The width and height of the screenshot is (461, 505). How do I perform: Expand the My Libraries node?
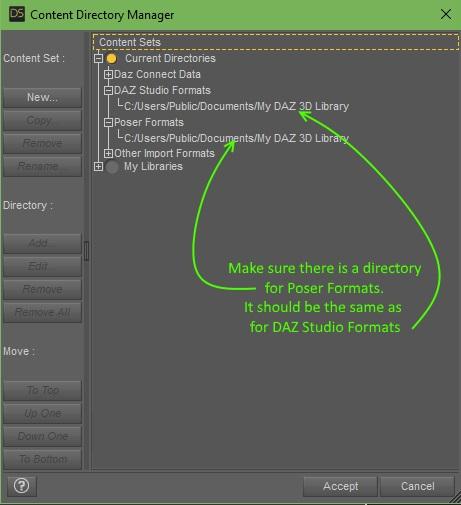click(98, 166)
